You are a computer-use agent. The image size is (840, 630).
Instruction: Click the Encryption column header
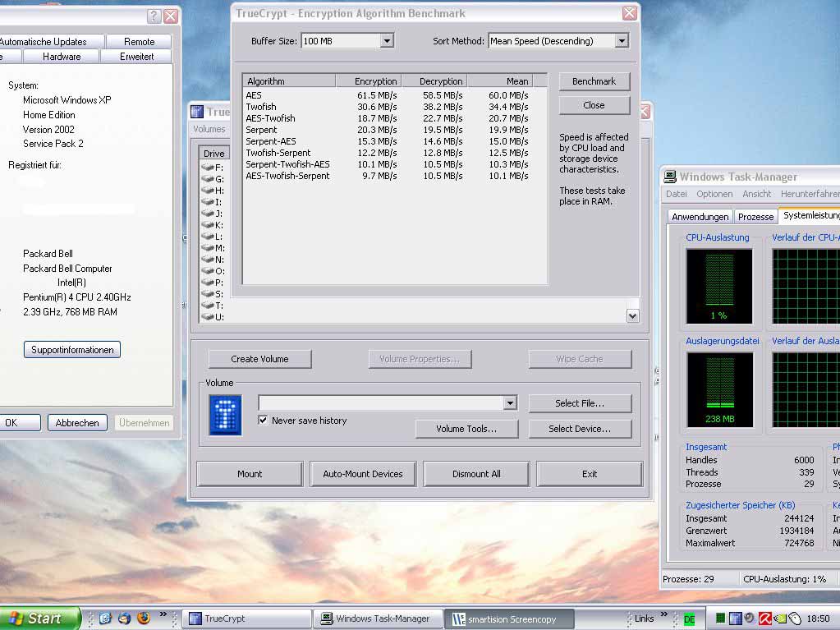pos(369,80)
